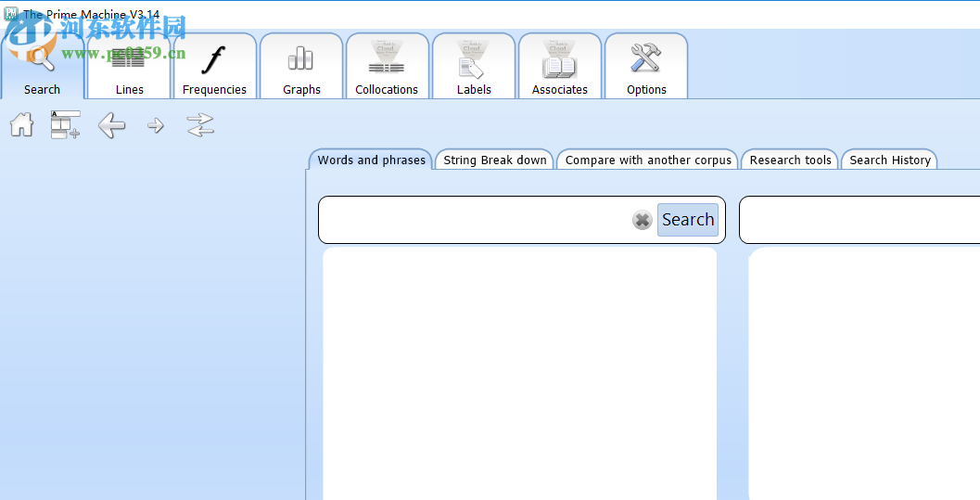Click the swap arrows icon
Image resolution: width=980 pixels, height=500 pixels.
[x=200, y=125]
